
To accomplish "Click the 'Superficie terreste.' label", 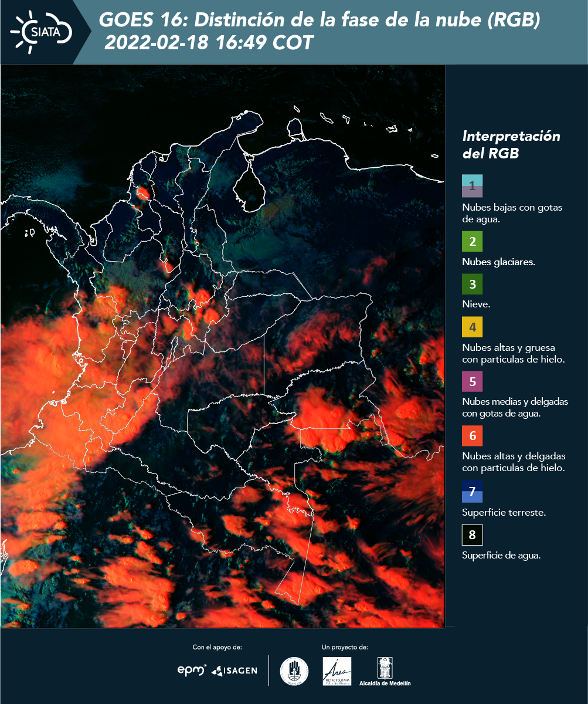I will [x=504, y=513].
